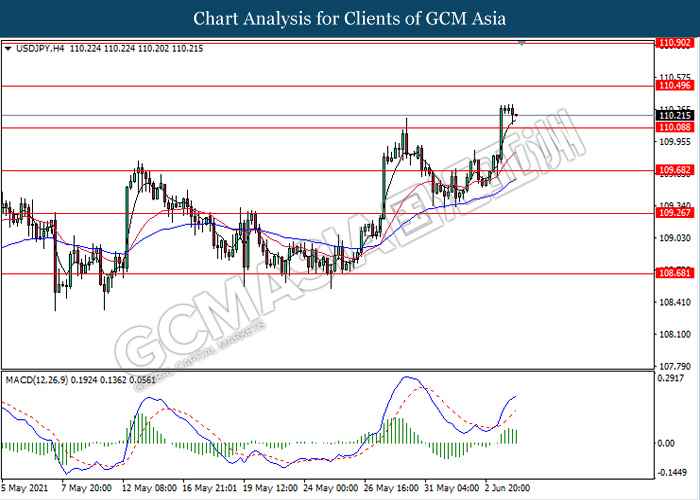The image size is (700, 500).
Task: Select the 110.088 price level label
Action: [x=675, y=127]
